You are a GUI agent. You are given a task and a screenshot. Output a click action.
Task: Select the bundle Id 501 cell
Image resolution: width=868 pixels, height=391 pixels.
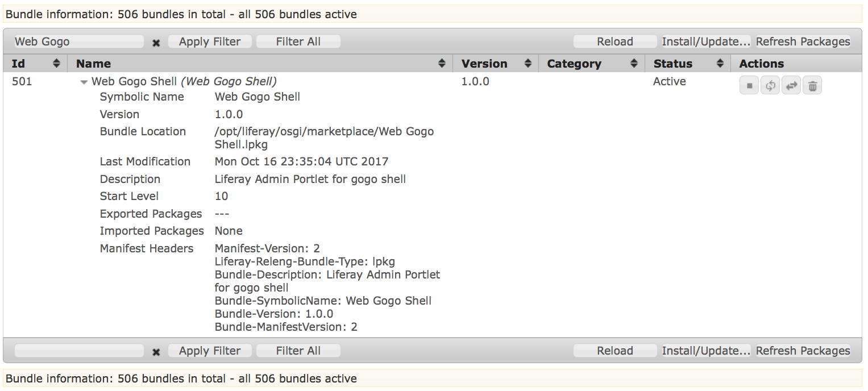22,81
